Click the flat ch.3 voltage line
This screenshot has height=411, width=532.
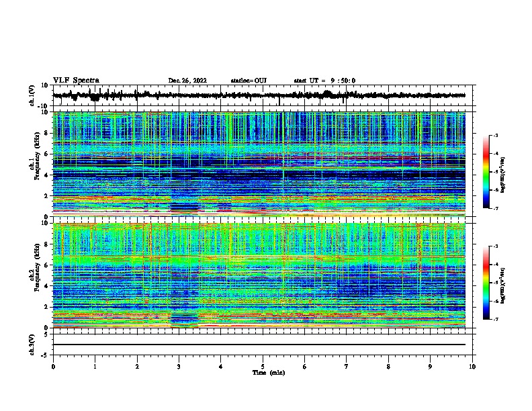click(259, 345)
